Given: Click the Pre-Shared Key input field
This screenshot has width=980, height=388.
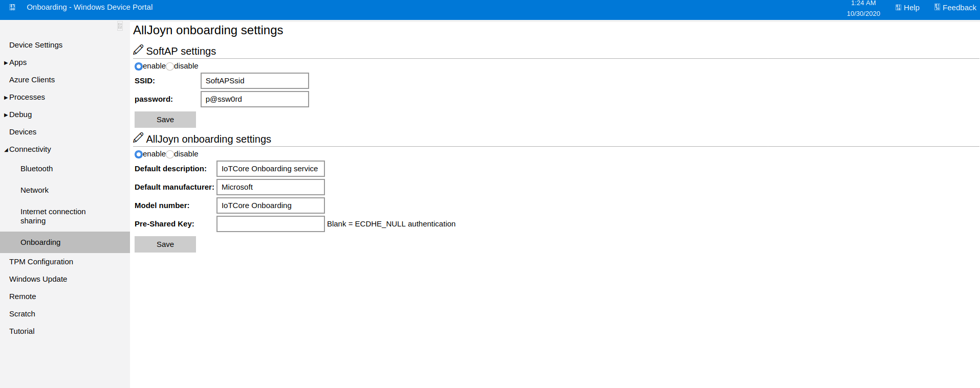Looking at the screenshot, I should pyautogui.click(x=270, y=224).
